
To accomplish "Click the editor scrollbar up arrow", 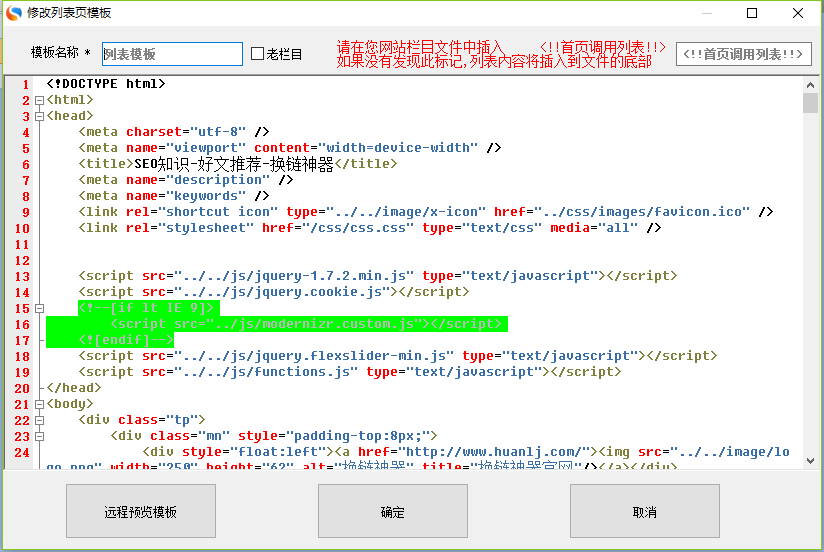I will click(x=810, y=85).
